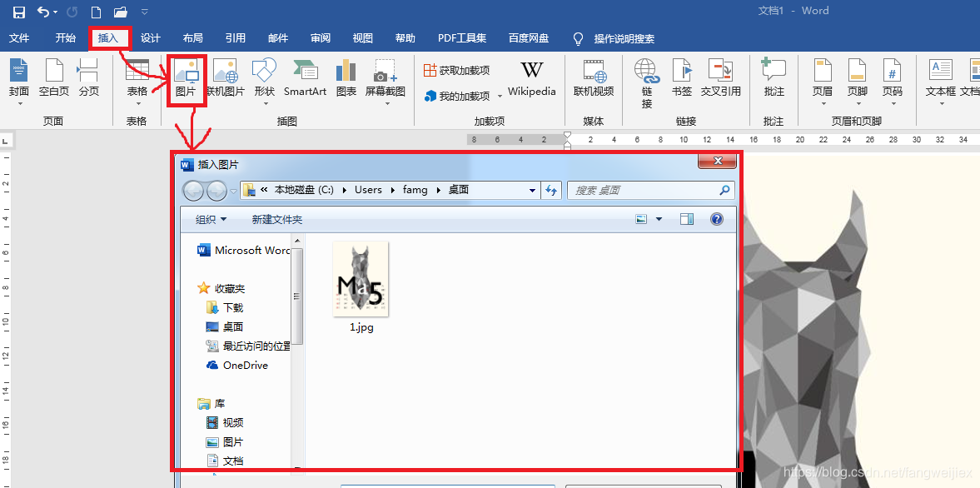Switch to the 设计 tab
980x488 pixels.
tap(151, 38)
